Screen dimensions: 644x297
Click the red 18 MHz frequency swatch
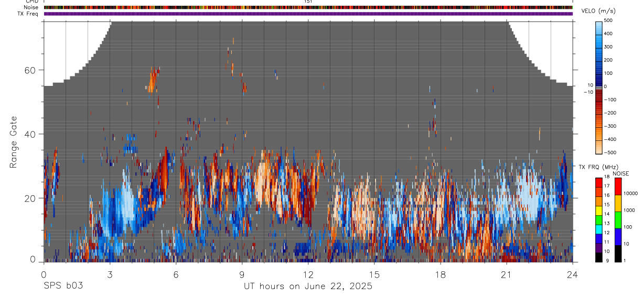coord(598,181)
